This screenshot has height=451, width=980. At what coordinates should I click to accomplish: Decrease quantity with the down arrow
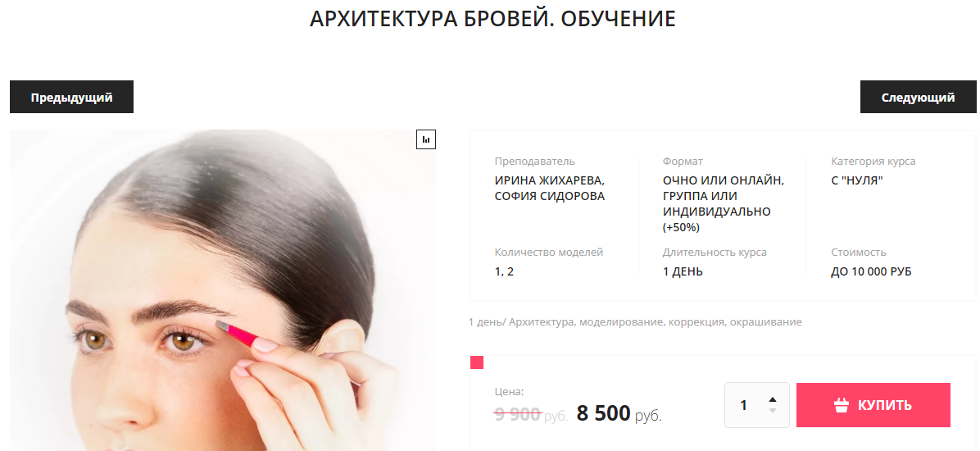773,411
